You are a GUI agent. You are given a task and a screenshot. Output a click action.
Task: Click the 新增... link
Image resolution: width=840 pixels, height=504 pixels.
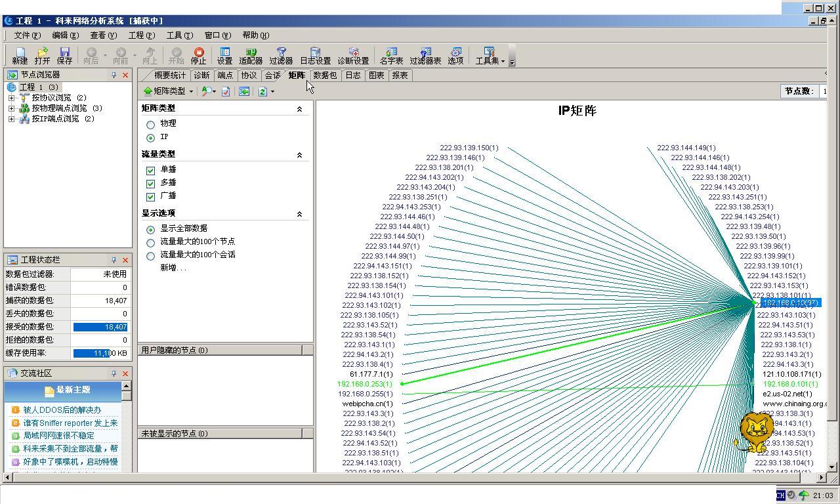coord(173,268)
